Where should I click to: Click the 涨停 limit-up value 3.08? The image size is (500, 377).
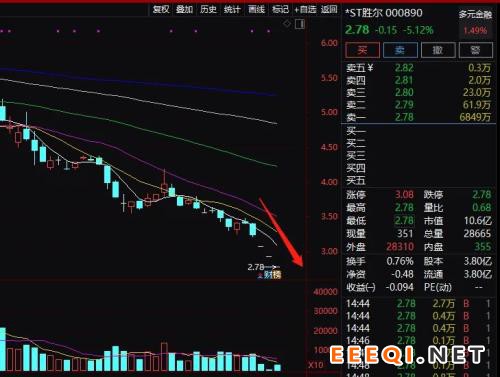pyautogui.click(x=404, y=195)
